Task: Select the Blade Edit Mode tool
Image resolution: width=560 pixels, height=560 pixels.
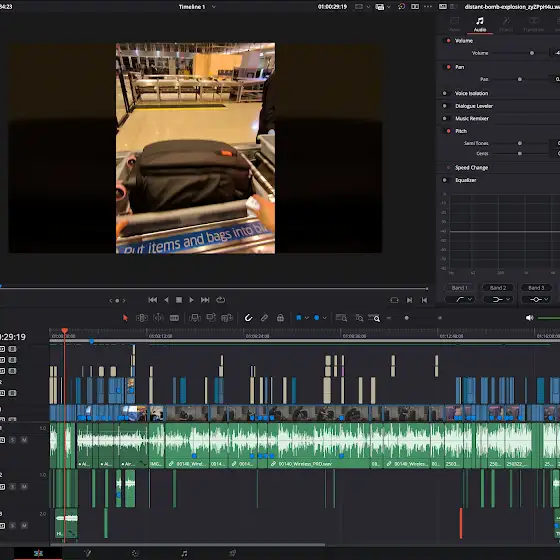Action: 174,318
